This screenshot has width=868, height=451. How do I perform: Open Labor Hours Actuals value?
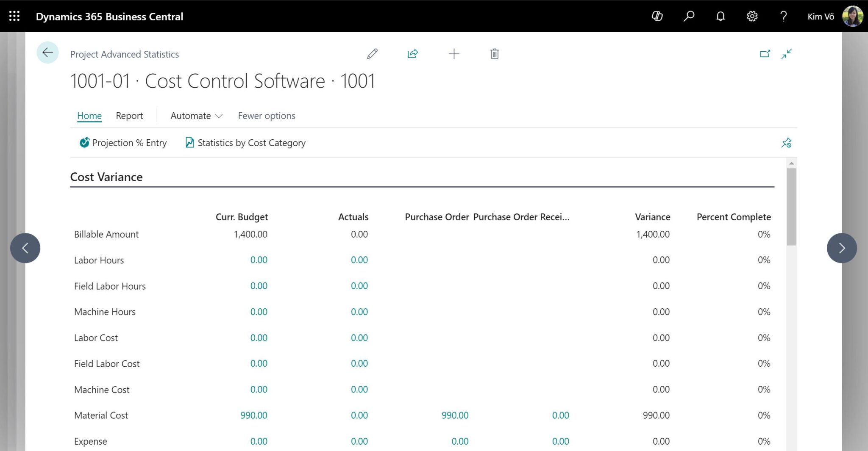(x=359, y=260)
